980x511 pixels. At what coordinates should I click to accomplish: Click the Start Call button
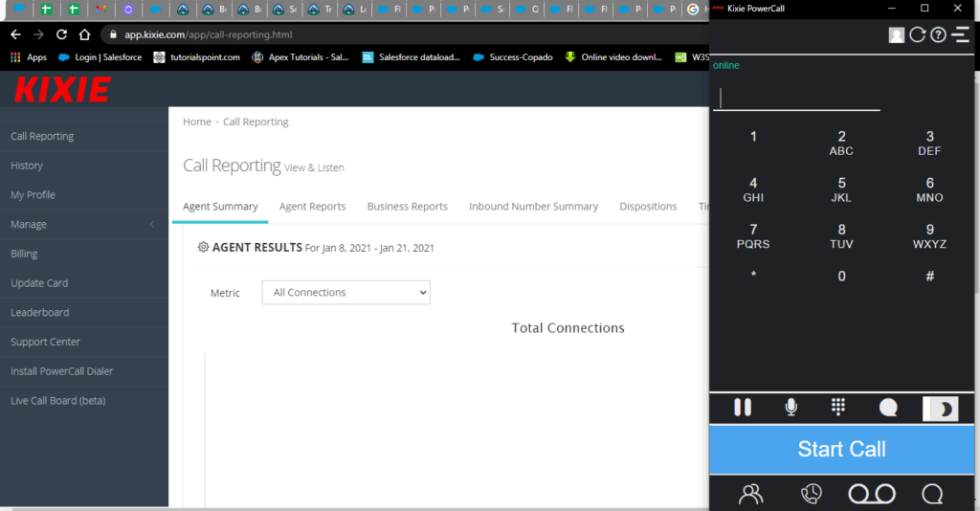tap(841, 449)
